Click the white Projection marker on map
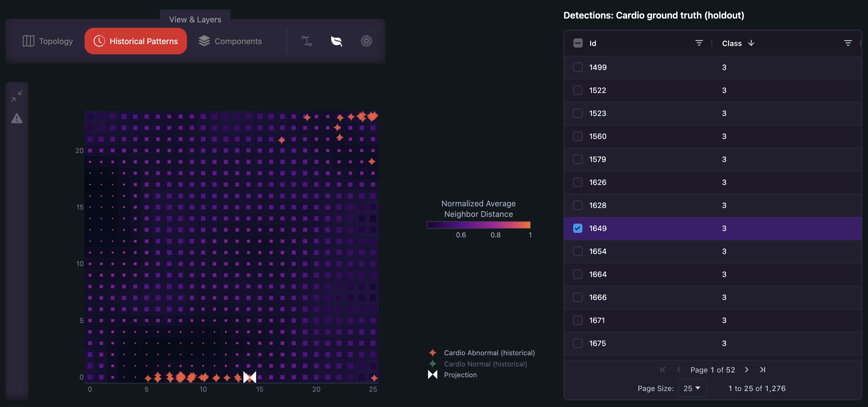 pos(250,377)
